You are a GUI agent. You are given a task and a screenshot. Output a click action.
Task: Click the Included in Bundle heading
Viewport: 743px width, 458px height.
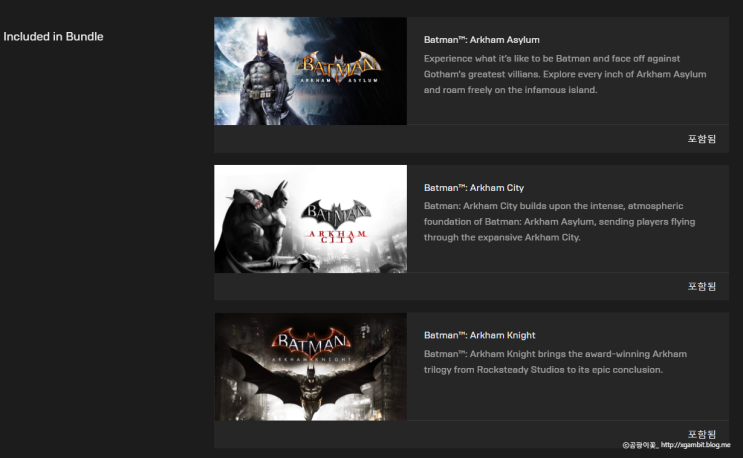pos(53,36)
